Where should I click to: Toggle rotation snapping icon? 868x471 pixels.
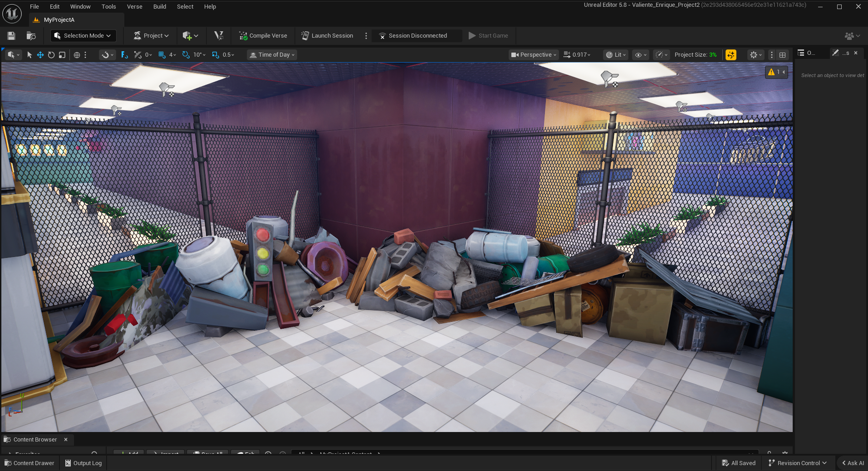pos(186,55)
